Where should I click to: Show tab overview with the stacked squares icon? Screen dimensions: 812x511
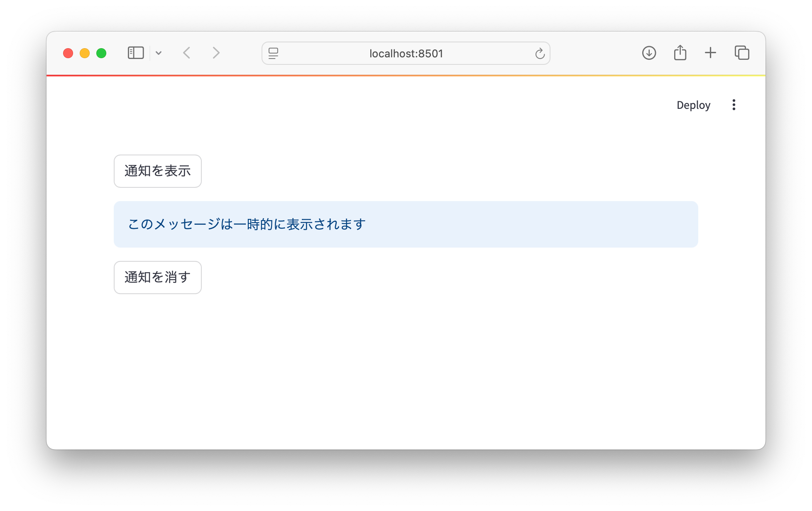coord(741,53)
